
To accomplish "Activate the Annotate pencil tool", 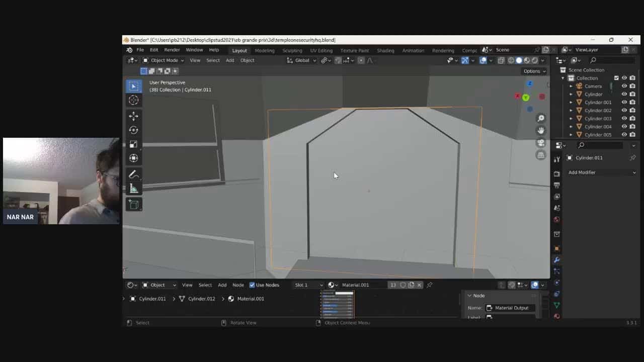I will 133,175.
